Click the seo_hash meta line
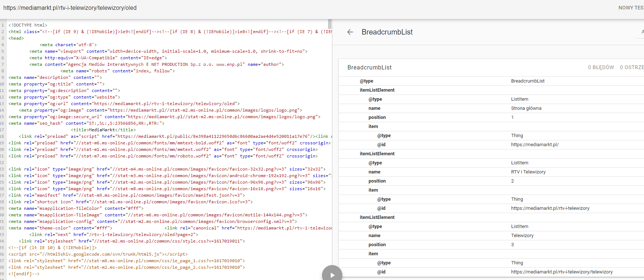 [x=87, y=123]
